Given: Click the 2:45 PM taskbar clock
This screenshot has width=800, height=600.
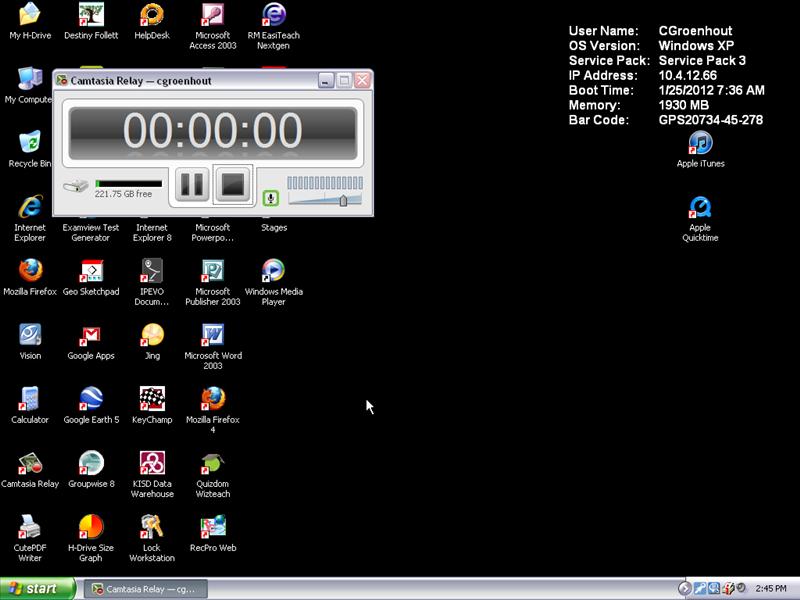Looking at the screenshot, I should [771, 589].
